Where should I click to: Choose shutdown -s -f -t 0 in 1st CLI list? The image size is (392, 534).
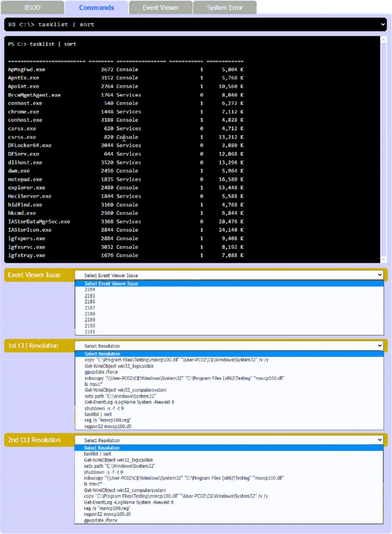pos(229,408)
